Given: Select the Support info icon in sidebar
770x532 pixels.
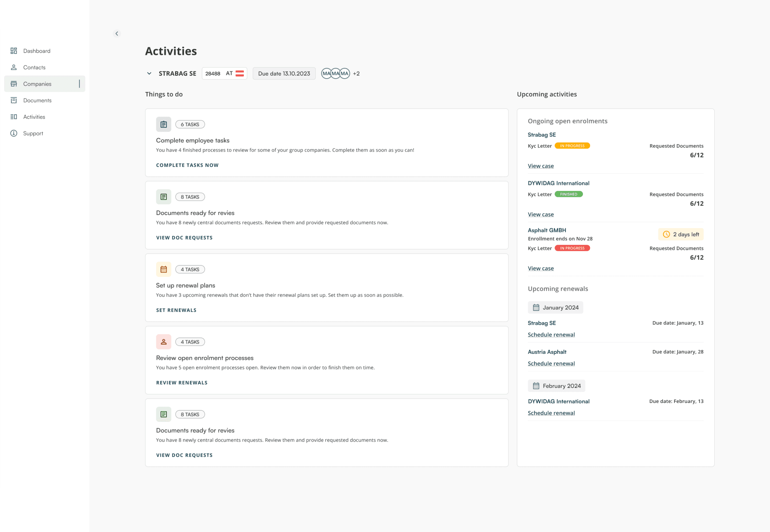Looking at the screenshot, I should 14,133.
